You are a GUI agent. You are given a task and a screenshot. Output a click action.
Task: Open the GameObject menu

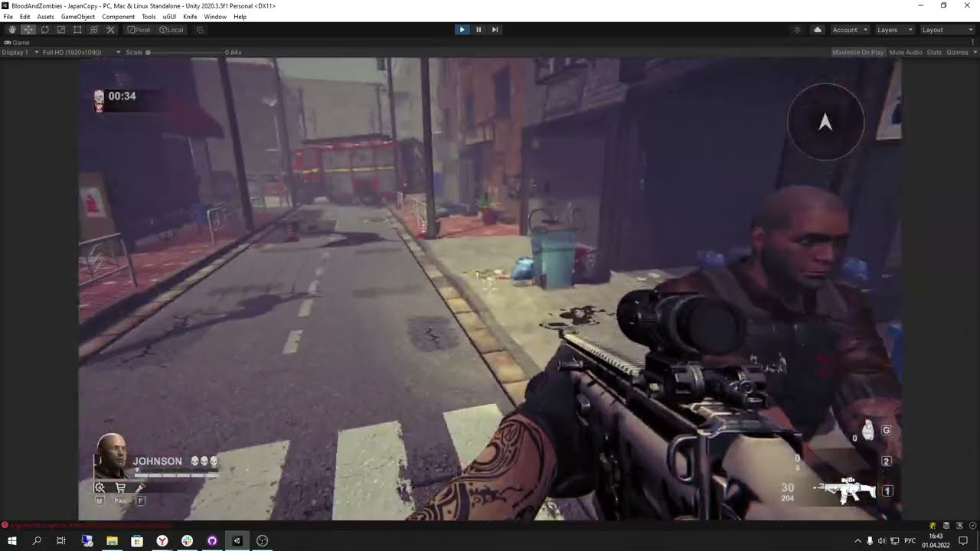point(78,17)
